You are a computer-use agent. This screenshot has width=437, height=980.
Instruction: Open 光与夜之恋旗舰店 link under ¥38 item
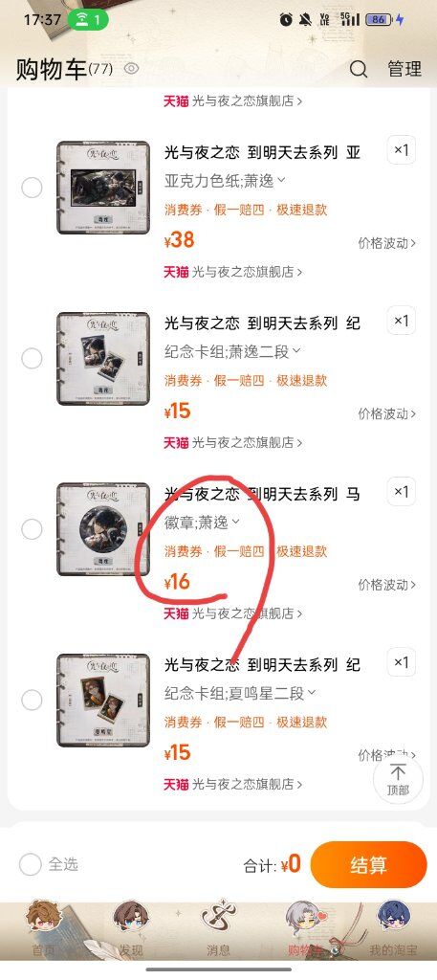point(233,272)
